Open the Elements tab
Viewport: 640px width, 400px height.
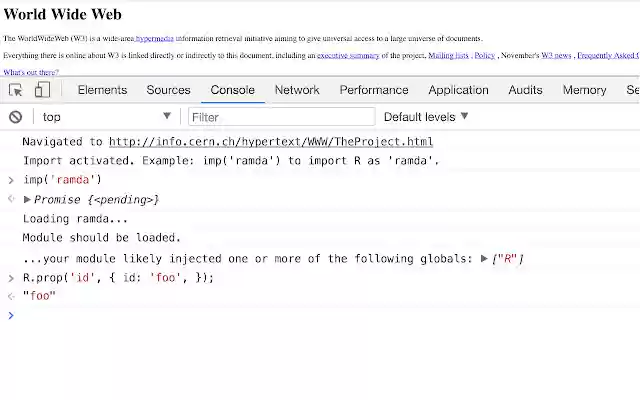[x=102, y=90]
